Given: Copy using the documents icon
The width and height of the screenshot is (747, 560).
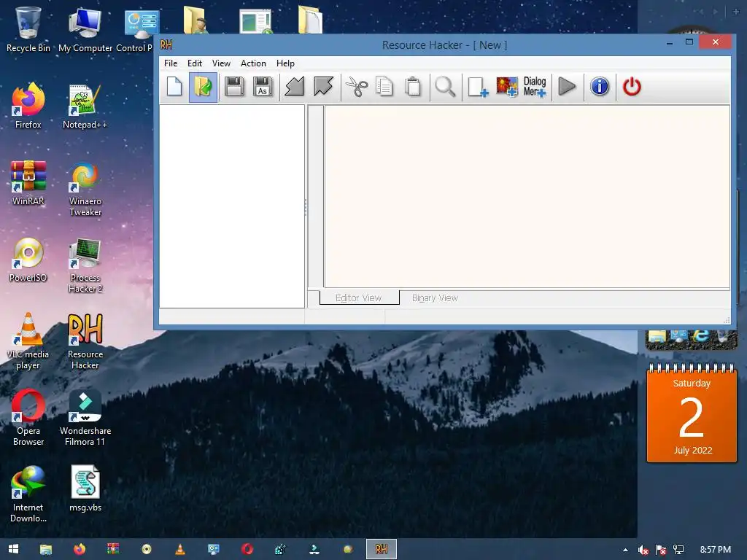Looking at the screenshot, I should tap(384, 87).
